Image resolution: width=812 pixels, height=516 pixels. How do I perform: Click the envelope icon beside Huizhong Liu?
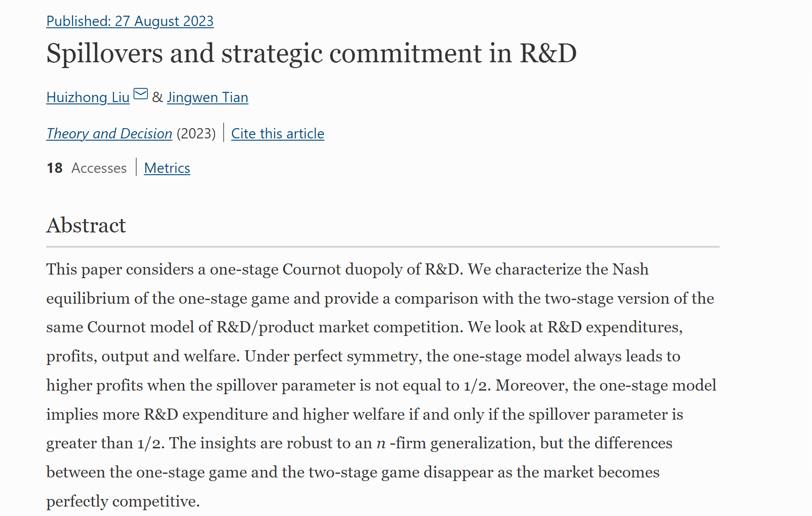click(141, 94)
